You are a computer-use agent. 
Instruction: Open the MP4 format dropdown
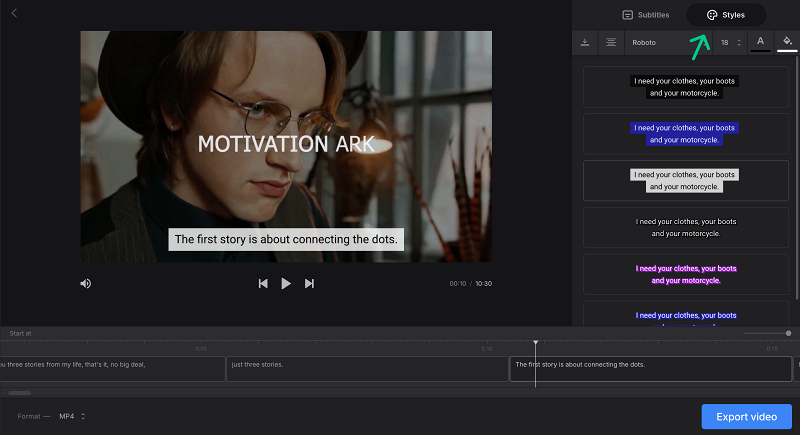click(72, 416)
